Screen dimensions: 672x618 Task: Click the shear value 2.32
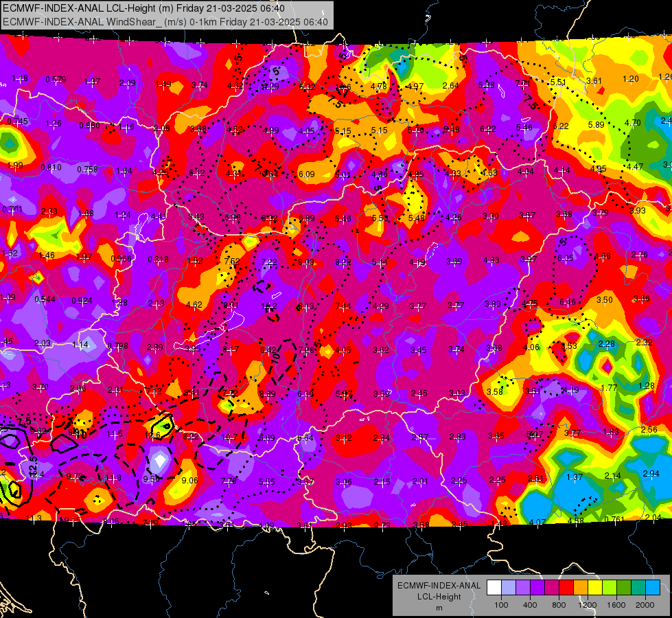[644, 342]
